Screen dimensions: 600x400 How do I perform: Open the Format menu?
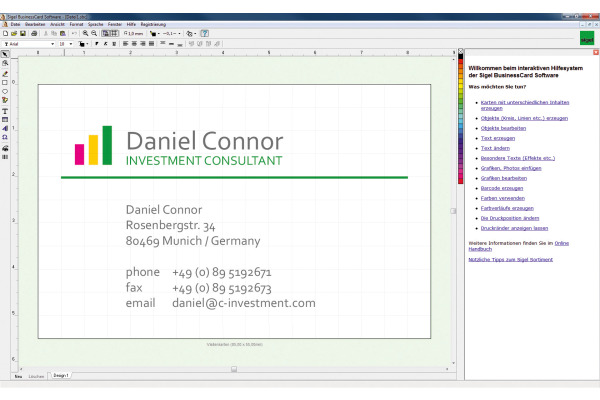coord(74,23)
